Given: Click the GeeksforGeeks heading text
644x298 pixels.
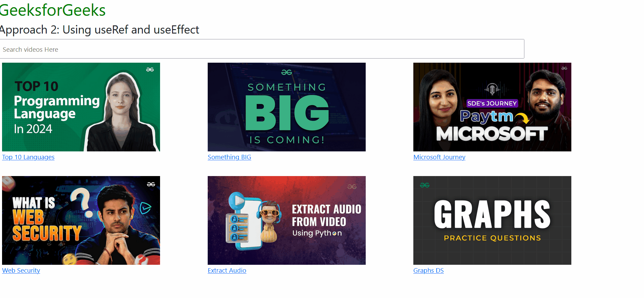Looking at the screenshot, I should coord(52,10).
